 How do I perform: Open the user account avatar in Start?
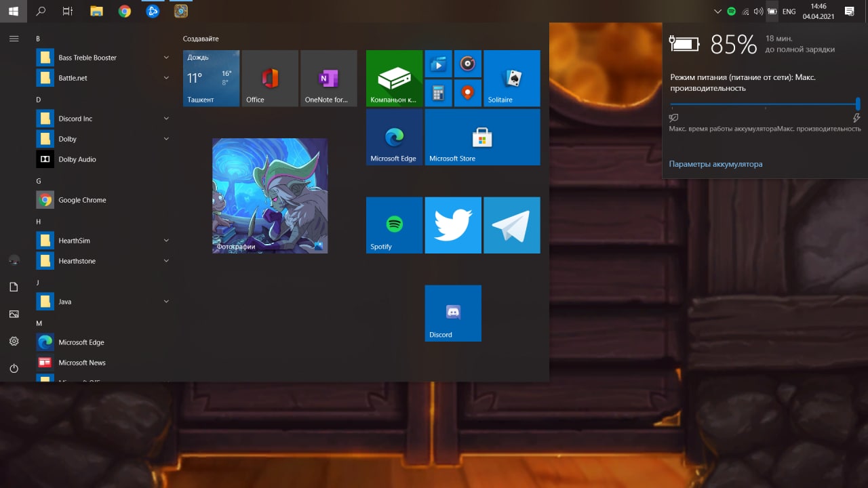tap(14, 260)
